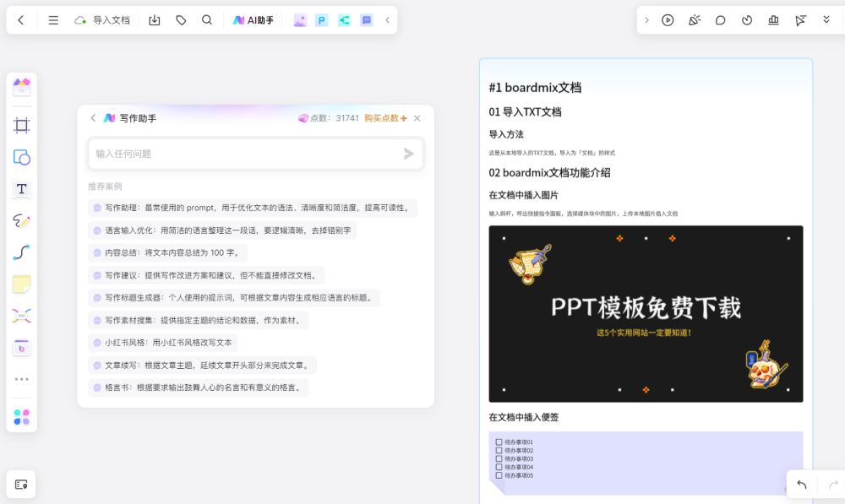Click the 购买点数 link
Image resolution: width=845 pixels, height=504 pixels.
point(385,118)
